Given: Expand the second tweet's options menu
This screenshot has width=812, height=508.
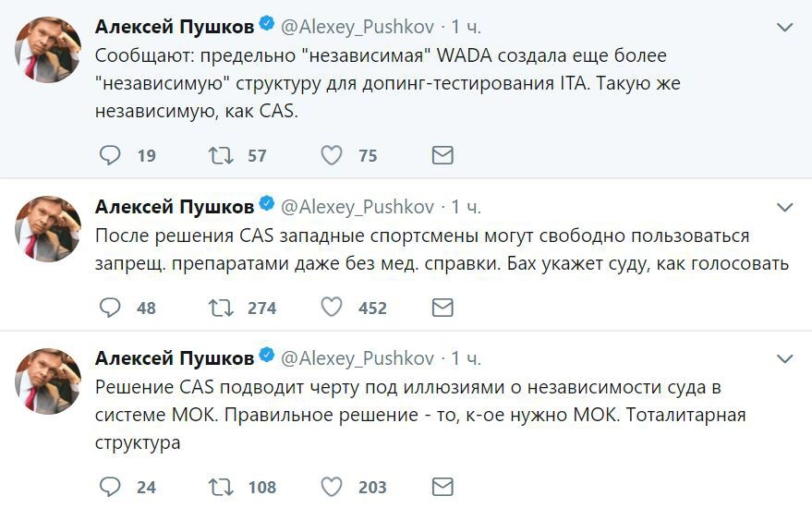Looking at the screenshot, I should (784, 207).
